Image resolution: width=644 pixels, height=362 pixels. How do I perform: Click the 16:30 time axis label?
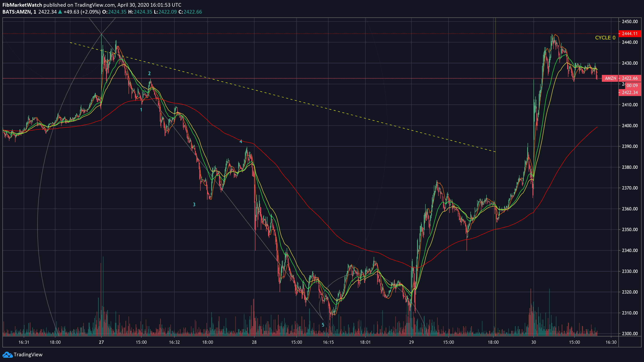pyautogui.click(x=611, y=342)
